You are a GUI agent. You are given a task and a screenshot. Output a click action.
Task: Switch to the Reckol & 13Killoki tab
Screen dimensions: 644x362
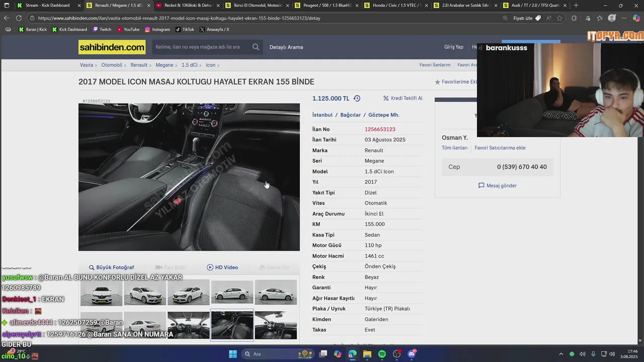[187, 6]
